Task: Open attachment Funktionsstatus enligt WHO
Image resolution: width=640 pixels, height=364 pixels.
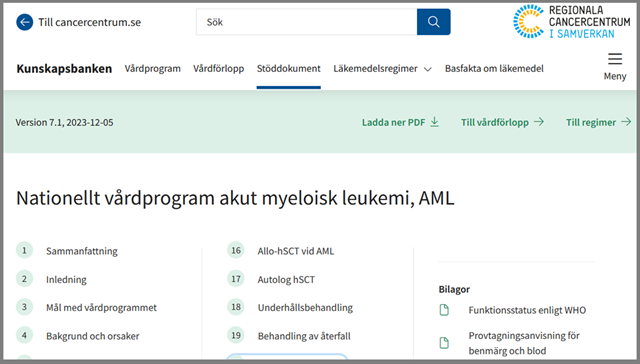Action: click(x=527, y=310)
